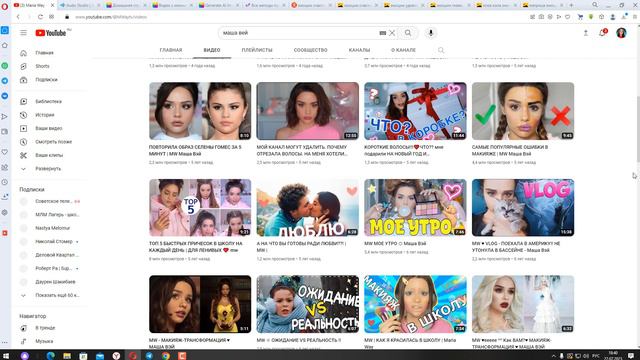
Task: Open the ЛЮБЛЮ kissing couple thumbnail
Action: click(308, 207)
